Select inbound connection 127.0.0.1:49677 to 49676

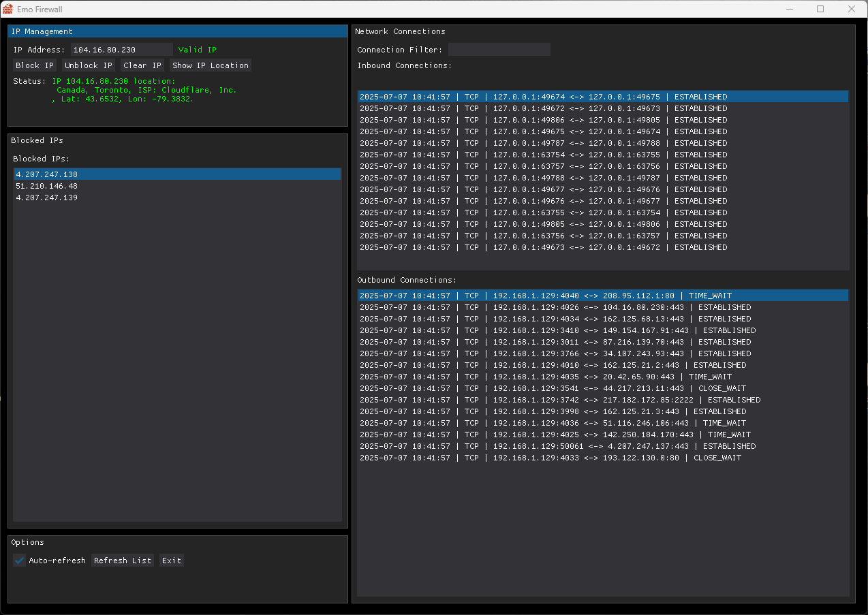click(603, 189)
